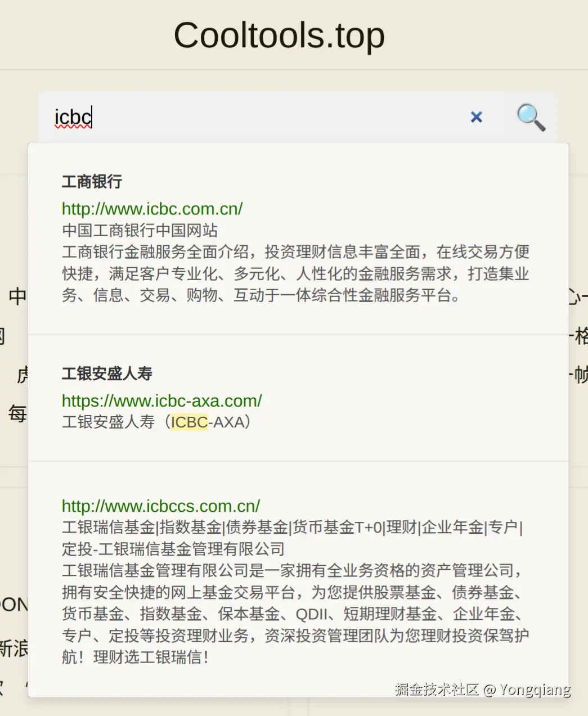Visit http://www.icbc.com.cn/ link
Image resolution: width=588 pixels, height=716 pixels.
(152, 209)
